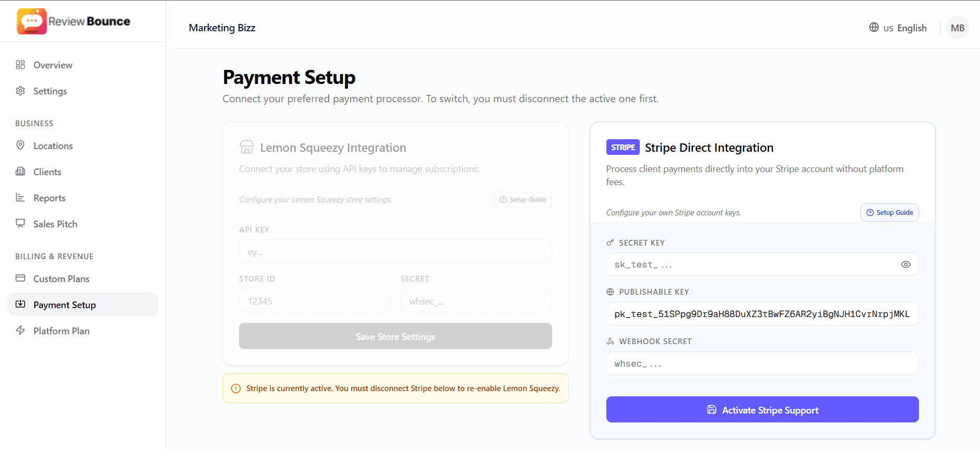Viewport: 980px width, 449px height.
Task: Toggle secret key visibility eye
Action: click(x=906, y=264)
